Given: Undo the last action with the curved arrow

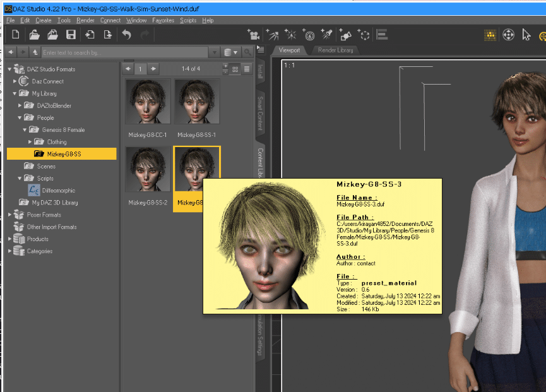Looking at the screenshot, I should pyautogui.click(x=126, y=35).
